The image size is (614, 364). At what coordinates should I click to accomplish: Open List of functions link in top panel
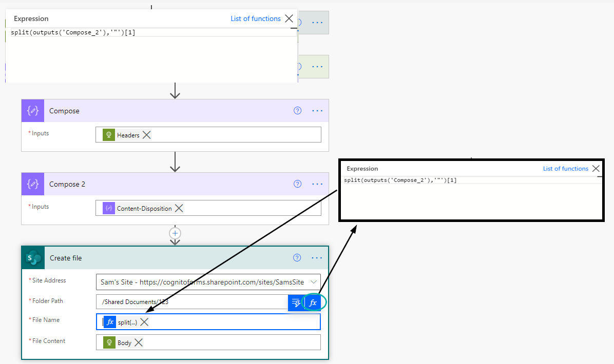click(256, 18)
